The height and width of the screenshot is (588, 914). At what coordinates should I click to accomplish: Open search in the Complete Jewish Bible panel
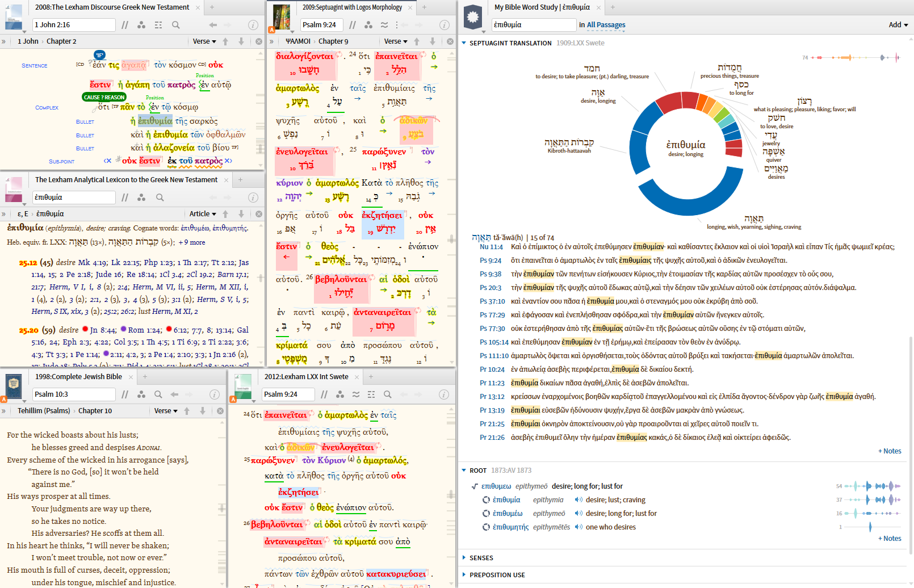(158, 394)
